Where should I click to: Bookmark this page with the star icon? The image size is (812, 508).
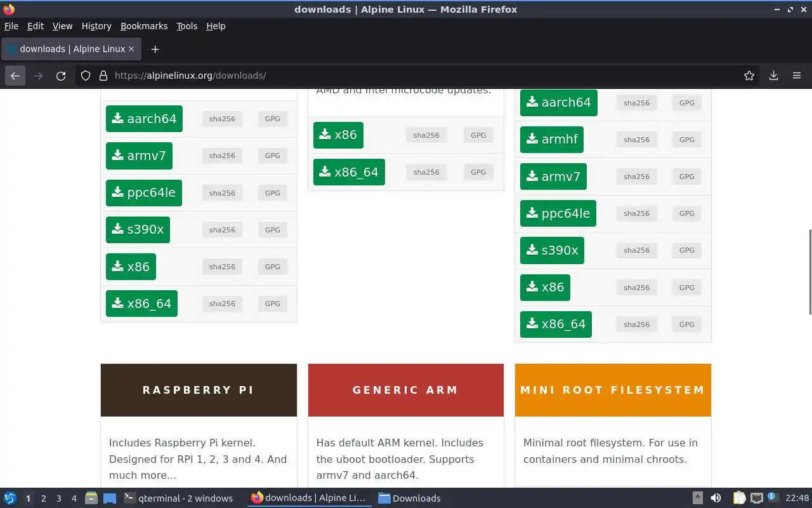tap(749, 76)
